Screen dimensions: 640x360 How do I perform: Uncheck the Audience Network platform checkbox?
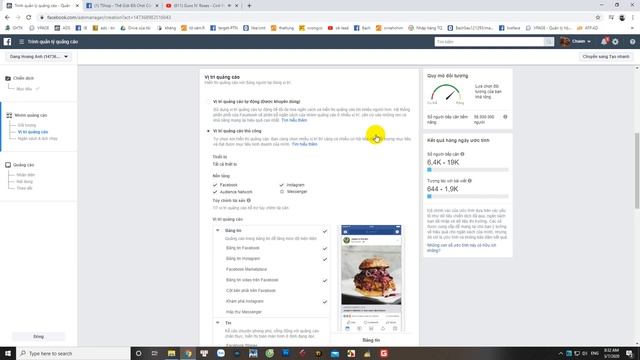[x=215, y=192]
